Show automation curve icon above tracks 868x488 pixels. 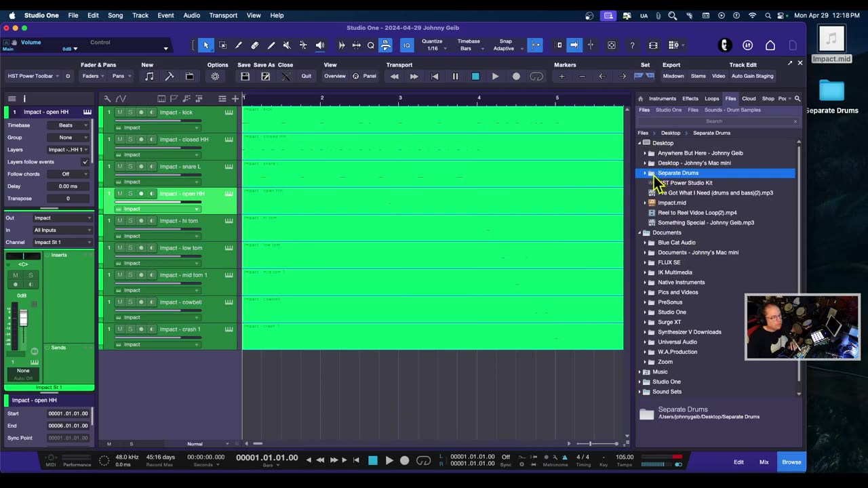121,99
